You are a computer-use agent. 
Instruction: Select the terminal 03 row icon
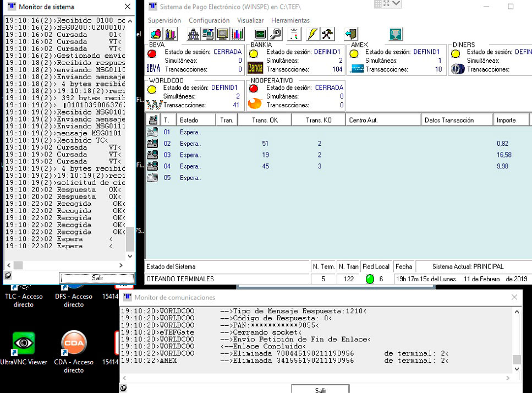click(x=152, y=155)
